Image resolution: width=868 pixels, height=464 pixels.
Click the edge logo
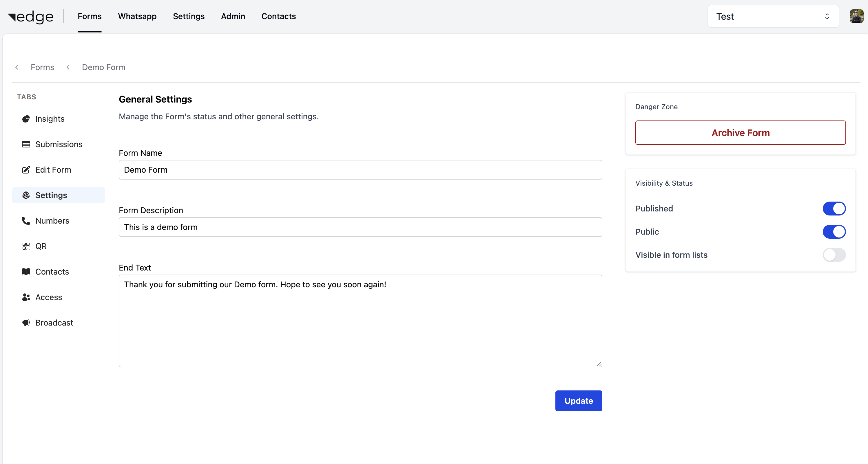[x=30, y=17]
